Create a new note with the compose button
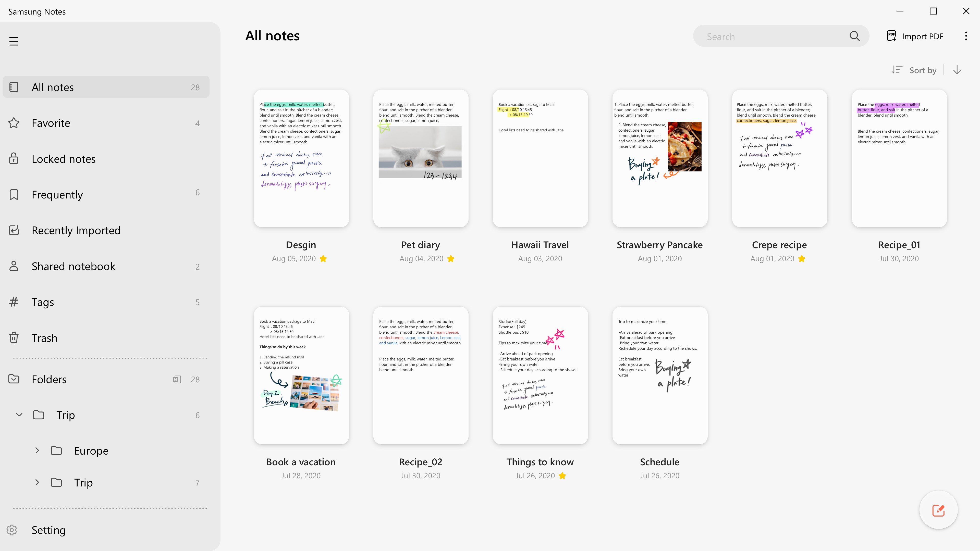The width and height of the screenshot is (980, 551). (x=938, y=510)
